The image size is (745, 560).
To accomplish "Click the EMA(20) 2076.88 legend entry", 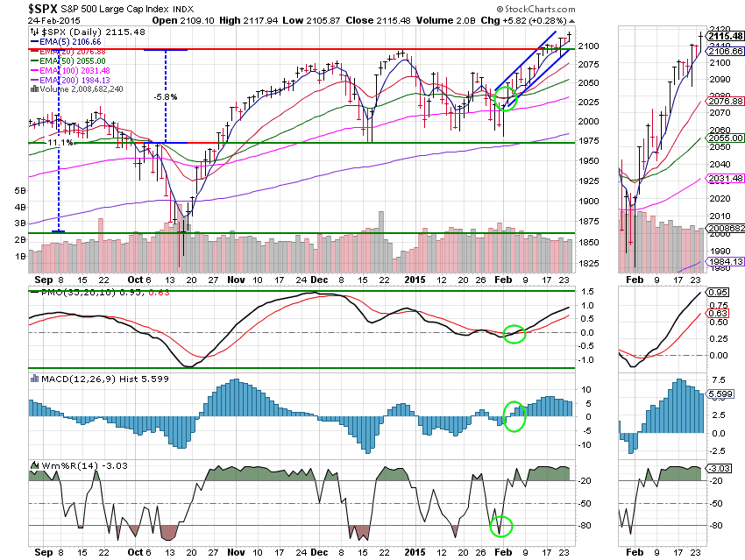I will (68, 52).
